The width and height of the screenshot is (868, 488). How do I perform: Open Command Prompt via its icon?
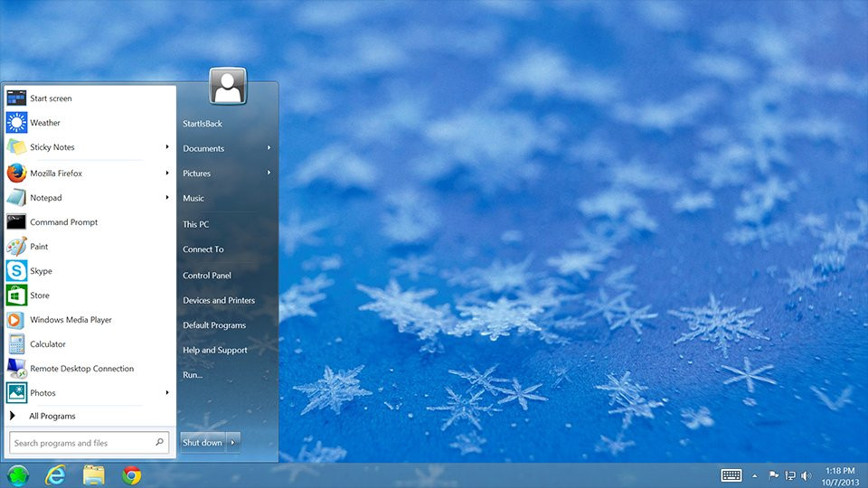(x=16, y=222)
